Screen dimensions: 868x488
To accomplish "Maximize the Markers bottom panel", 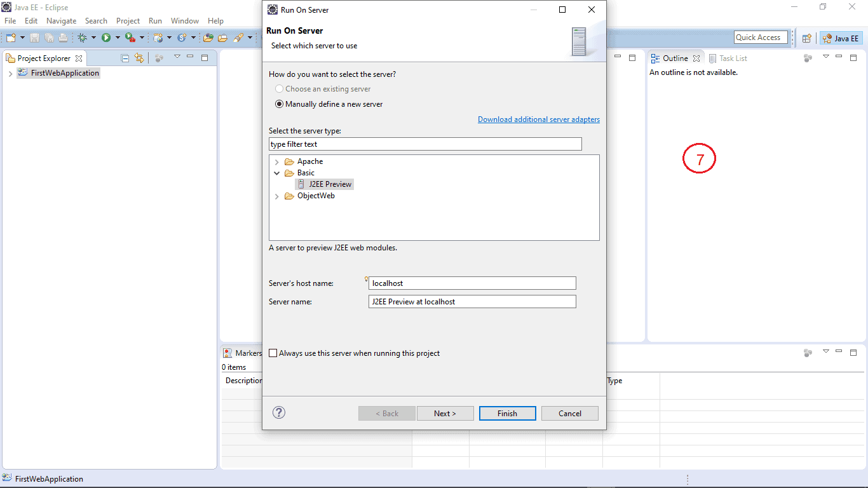I will [x=853, y=352].
